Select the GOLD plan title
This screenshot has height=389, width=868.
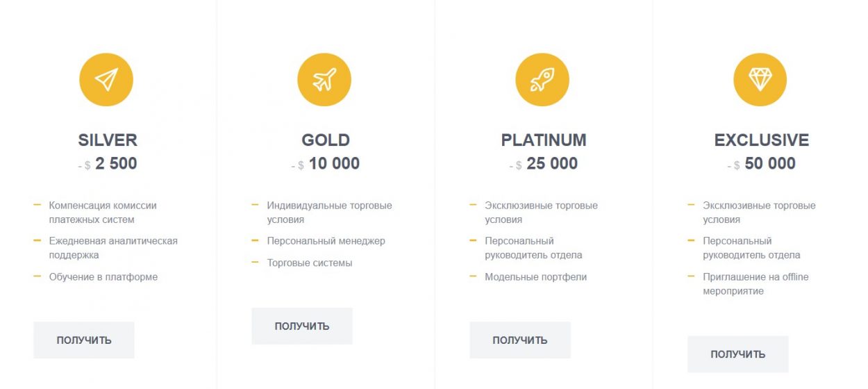click(x=326, y=140)
